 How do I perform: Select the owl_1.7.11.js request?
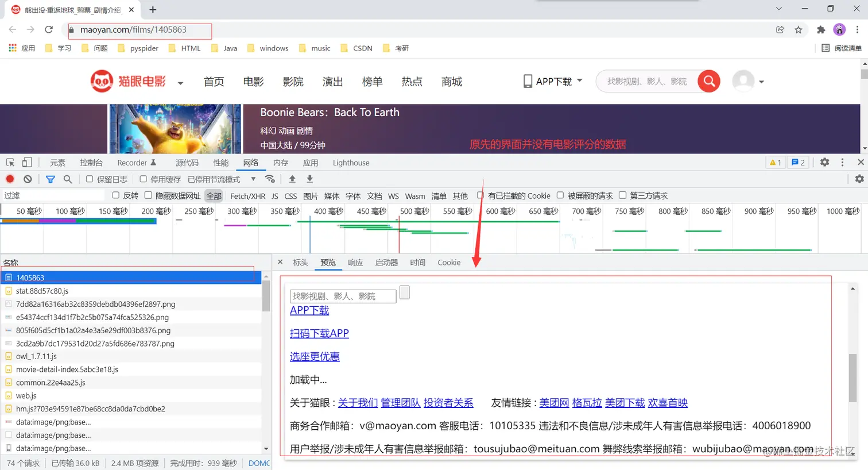131,356
